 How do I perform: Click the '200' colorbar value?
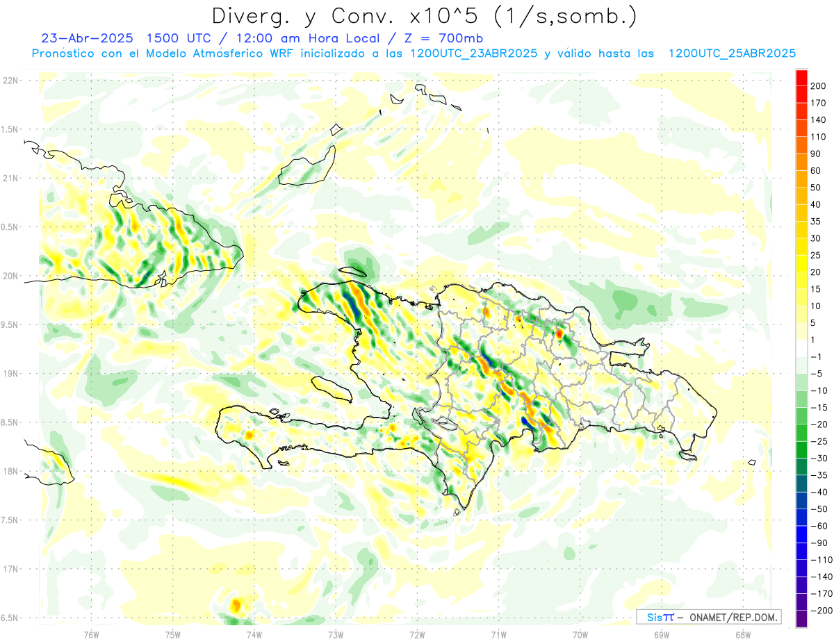point(819,86)
